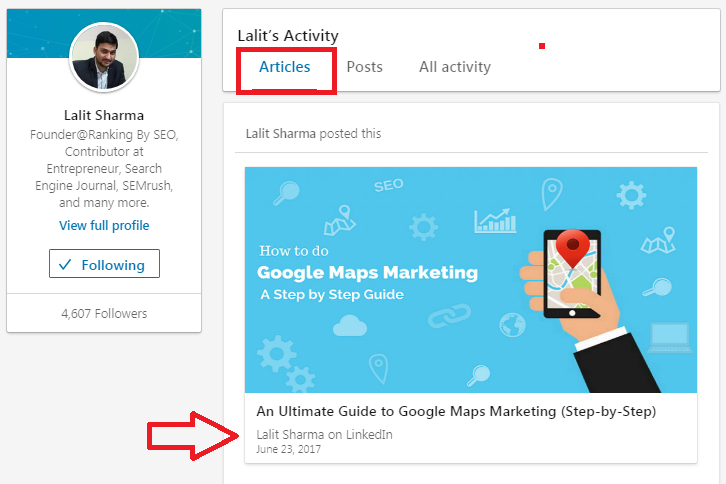Click the white cloud icon in the article banner
This screenshot has width=726, height=484.
[350, 326]
